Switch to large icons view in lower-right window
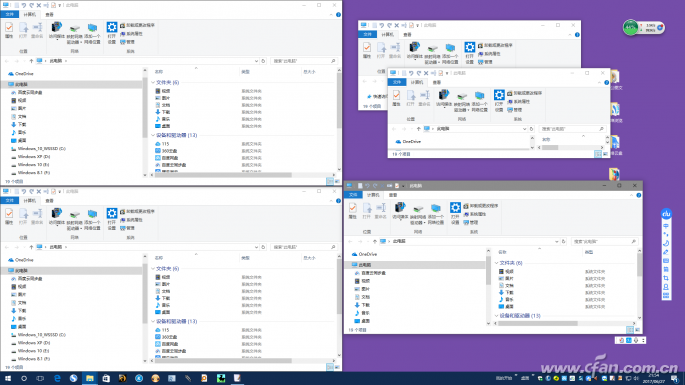The width and height of the screenshot is (685, 385). point(637,330)
